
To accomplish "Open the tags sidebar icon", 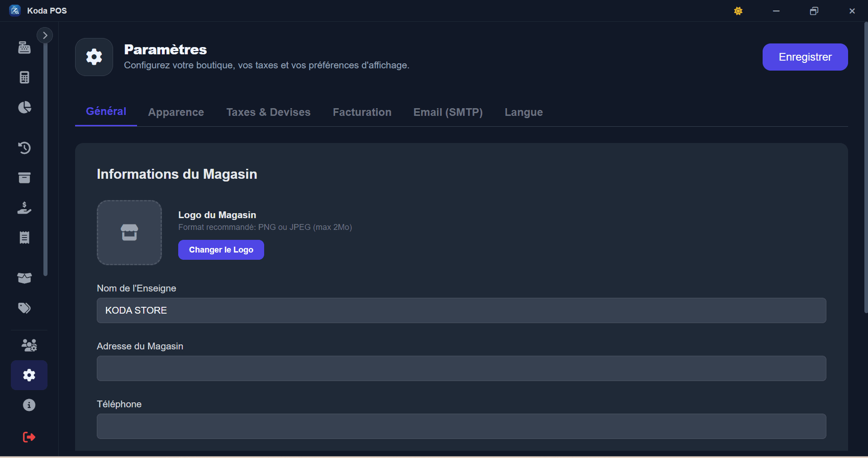I will pos(24,308).
